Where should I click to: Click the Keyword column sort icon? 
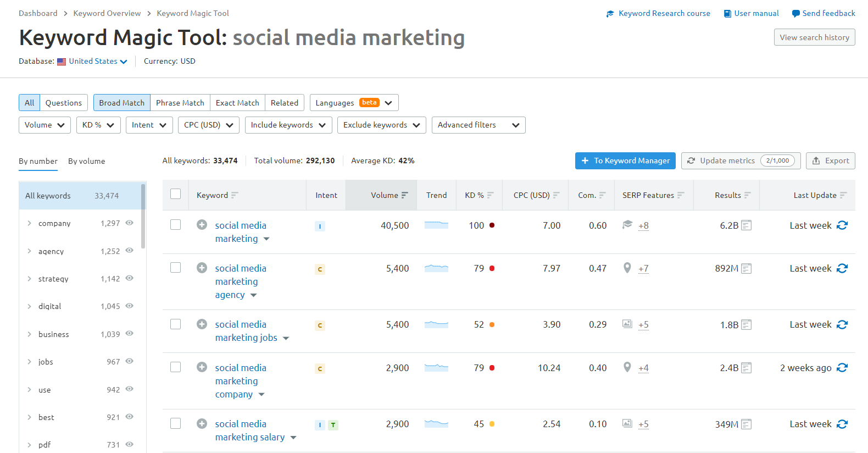235,195
